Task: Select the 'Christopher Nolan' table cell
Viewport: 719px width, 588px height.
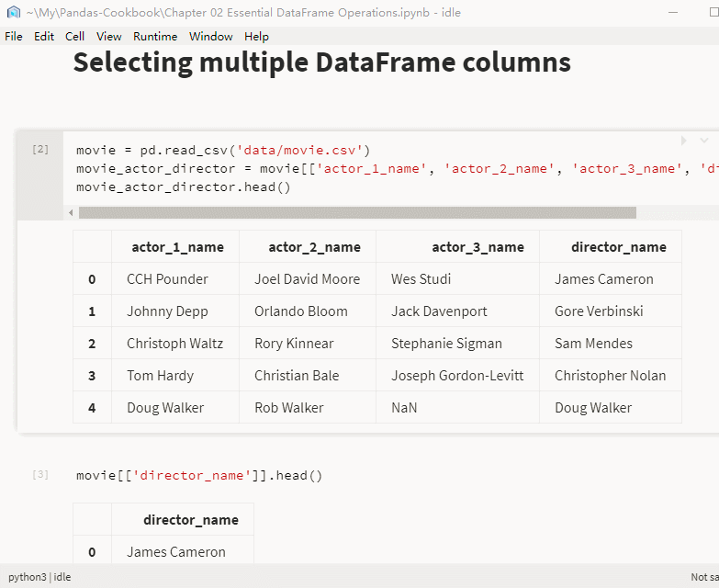Action: [x=610, y=375]
